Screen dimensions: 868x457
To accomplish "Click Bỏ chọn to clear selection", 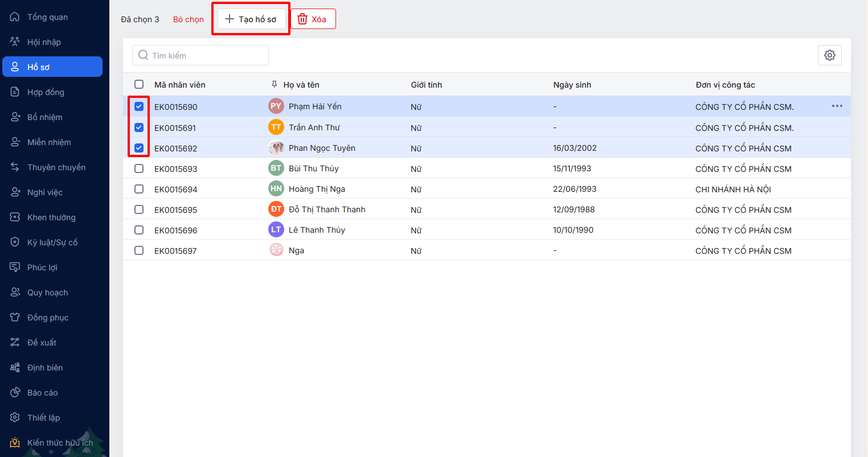I will (x=189, y=19).
